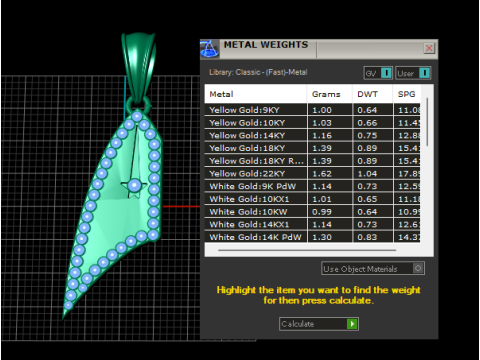480x360 pixels.
Task: Select the White Gold:10KX1 row
Action: point(312,199)
